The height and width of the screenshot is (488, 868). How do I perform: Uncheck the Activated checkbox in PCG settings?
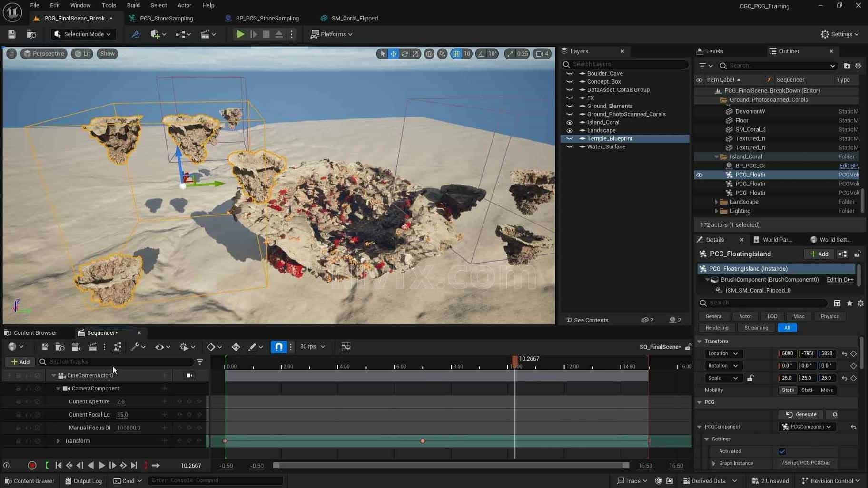(x=782, y=451)
